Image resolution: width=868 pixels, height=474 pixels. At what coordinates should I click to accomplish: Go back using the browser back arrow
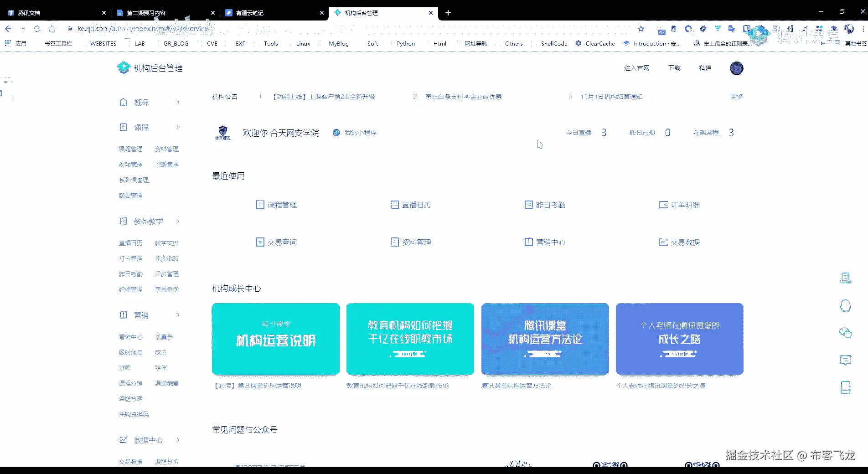(x=8, y=29)
